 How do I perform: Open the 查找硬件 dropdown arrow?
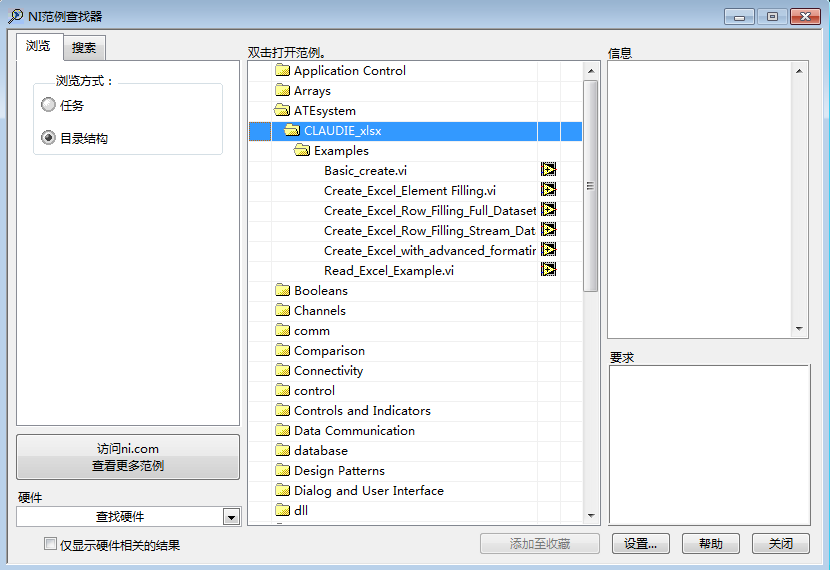point(231,517)
